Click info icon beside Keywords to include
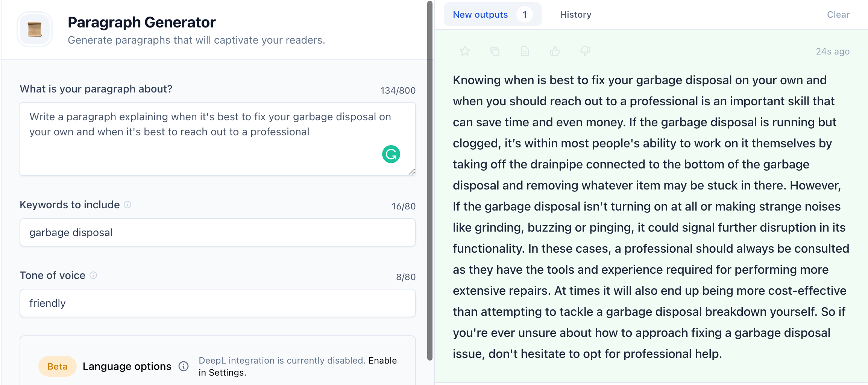Viewport: 868px width, 385px height. click(127, 205)
